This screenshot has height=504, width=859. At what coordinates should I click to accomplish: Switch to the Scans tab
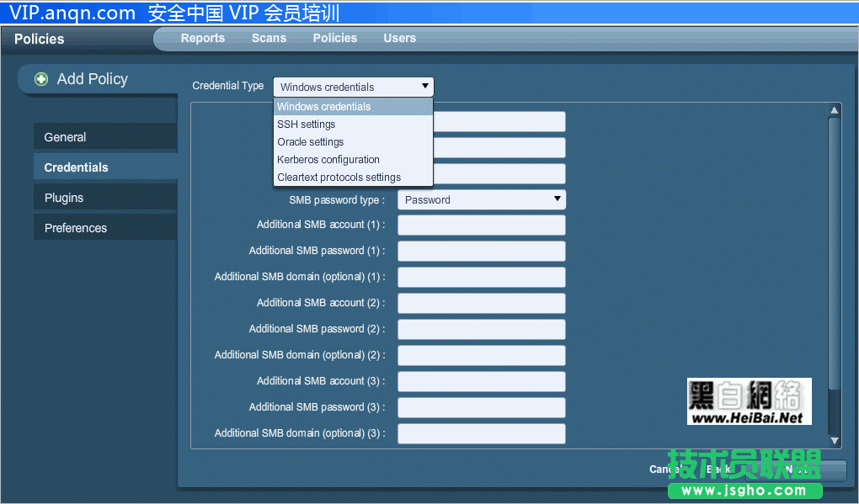[x=269, y=38]
